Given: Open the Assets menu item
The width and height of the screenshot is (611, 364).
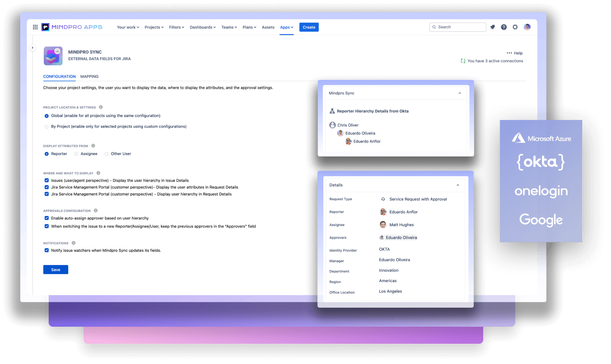Looking at the screenshot, I should (x=268, y=28).
